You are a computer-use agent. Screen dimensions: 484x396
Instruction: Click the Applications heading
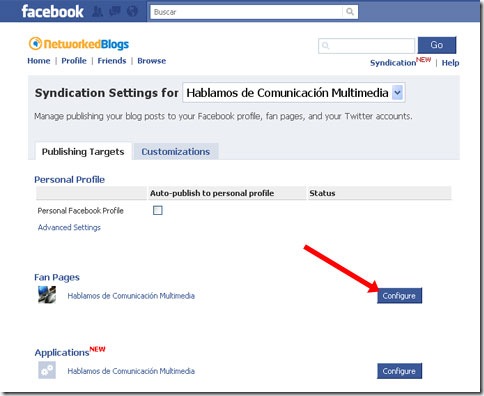(62, 352)
